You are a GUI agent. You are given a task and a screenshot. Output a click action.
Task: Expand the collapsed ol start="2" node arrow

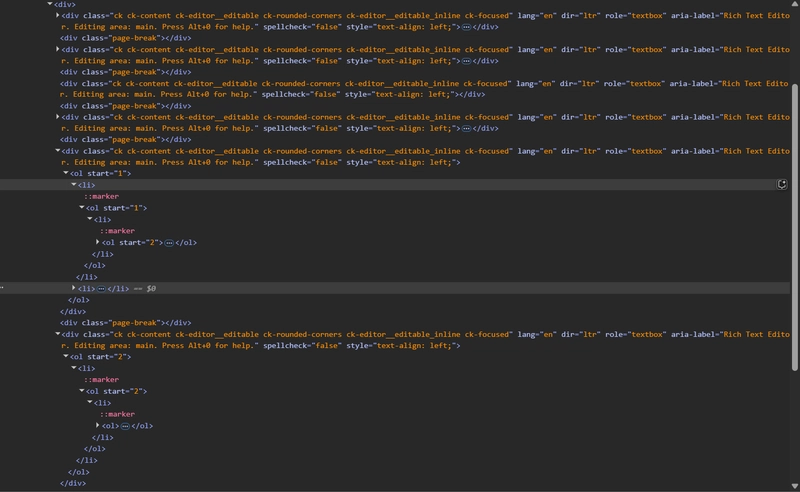click(97, 242)
